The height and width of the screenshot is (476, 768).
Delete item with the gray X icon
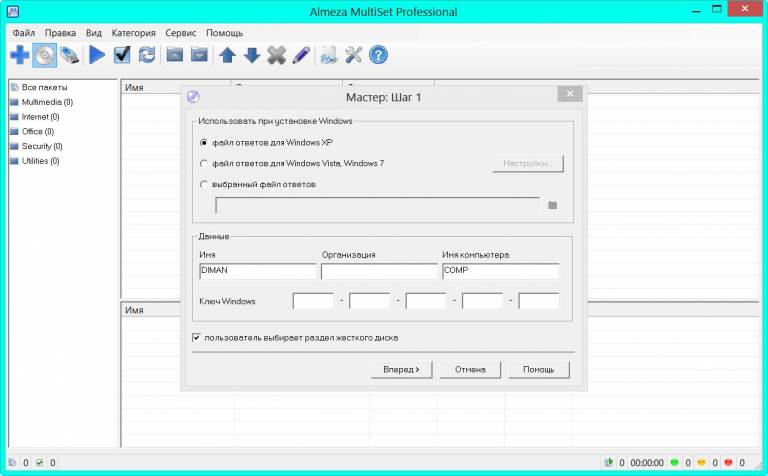[x=276, y=55]
